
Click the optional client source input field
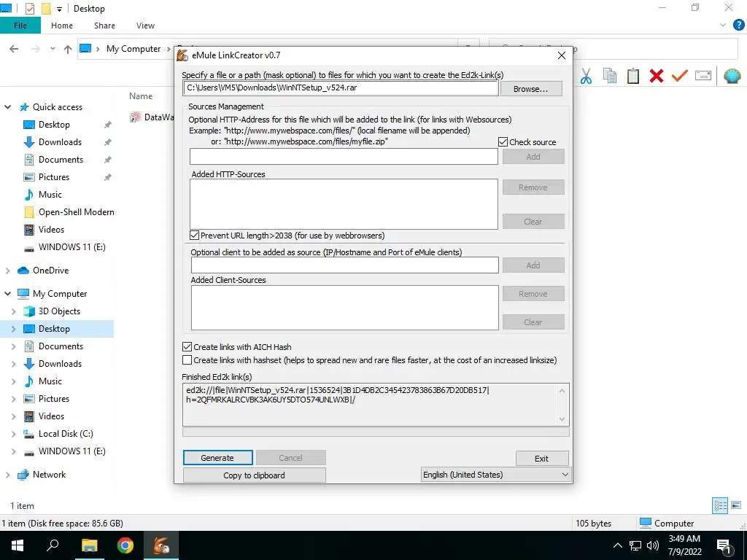click(345, 265)
